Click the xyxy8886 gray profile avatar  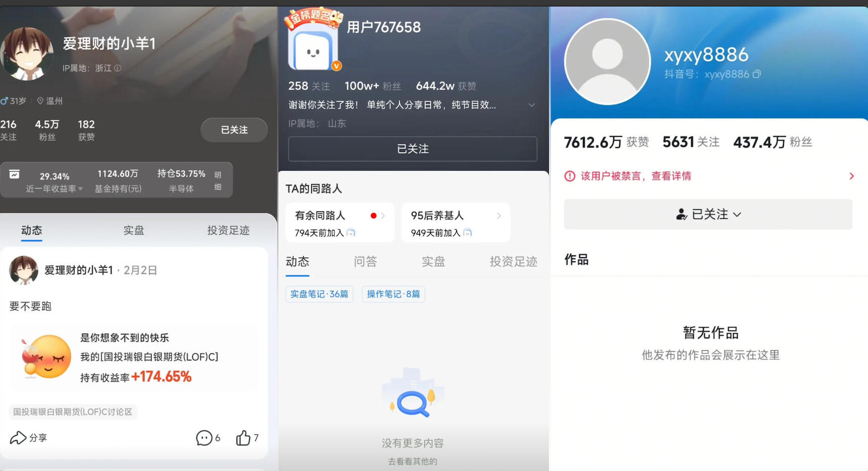pyautogui.click(x=607, y=62)
